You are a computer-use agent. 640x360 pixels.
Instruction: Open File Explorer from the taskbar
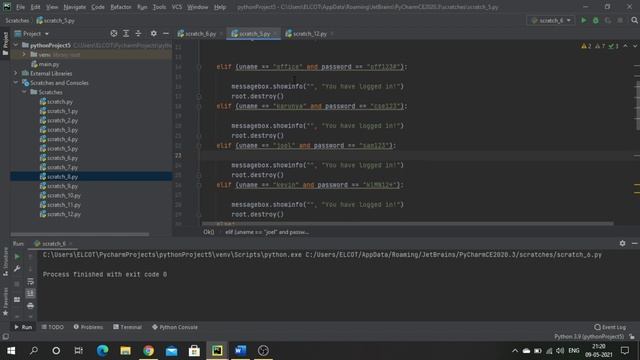(125, 351)
